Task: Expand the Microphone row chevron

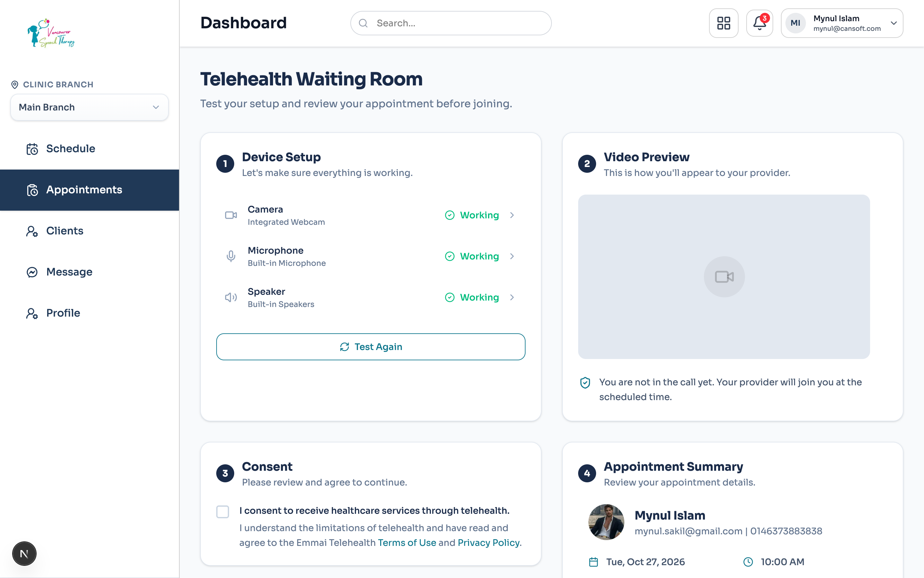Action: pyautogui.click(x=512, y=256)
